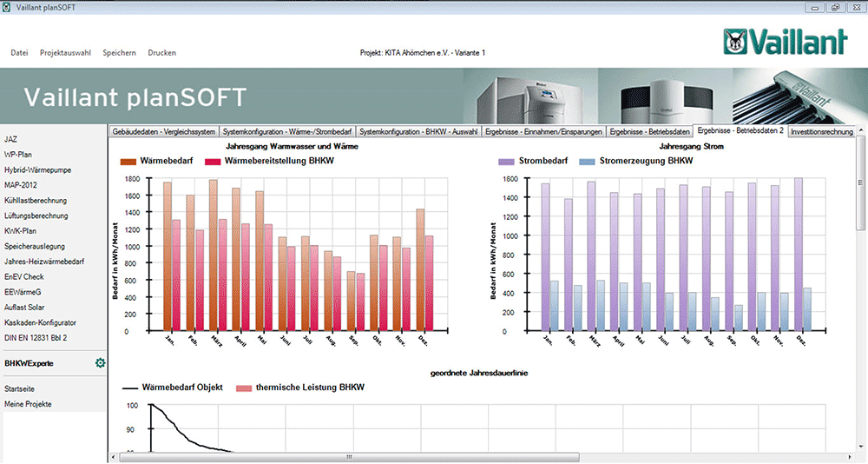Click the thermische Leistung BHKW legend swatch
Image resolution: width=868 pixels, height=464 pixels.
(244, 388)
